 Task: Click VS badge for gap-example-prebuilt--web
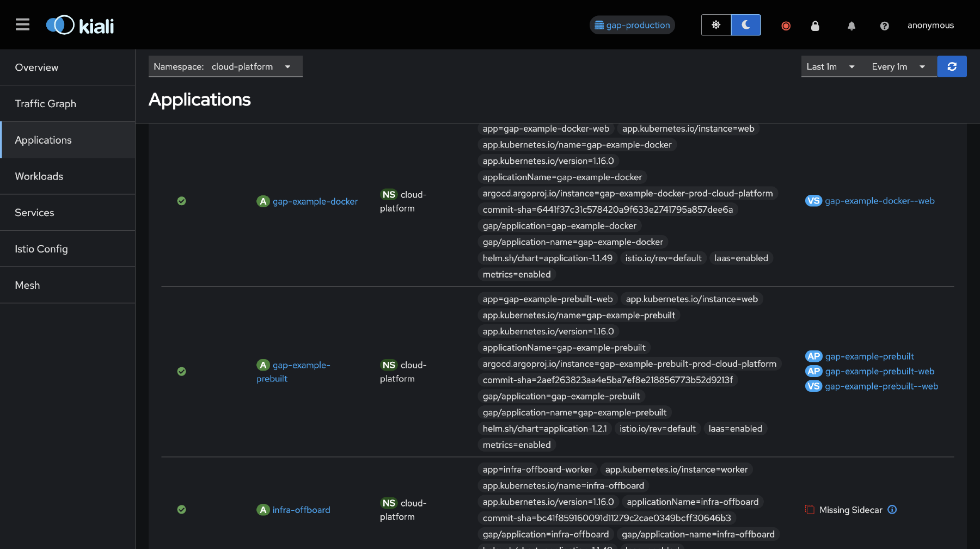(813, 386)
